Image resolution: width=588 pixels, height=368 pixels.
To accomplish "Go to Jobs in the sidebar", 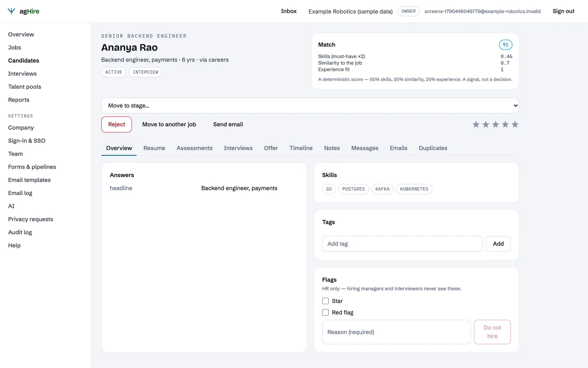I will point(15,47).
